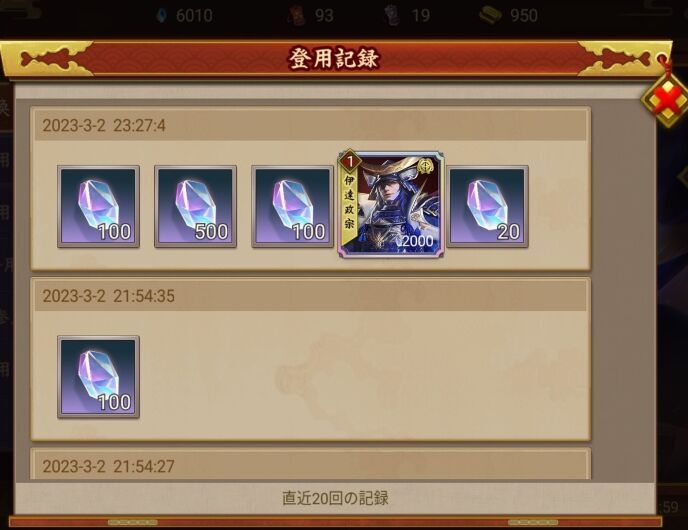
Task: Tap the 2000 value on character card
Action: (x=417, y=241)
